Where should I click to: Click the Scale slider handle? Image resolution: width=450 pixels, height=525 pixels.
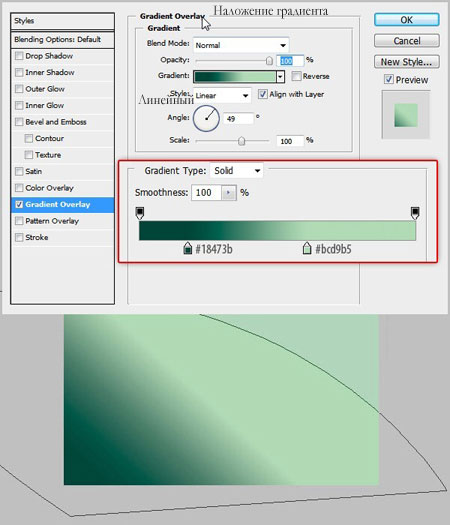[x=241, y=141]
